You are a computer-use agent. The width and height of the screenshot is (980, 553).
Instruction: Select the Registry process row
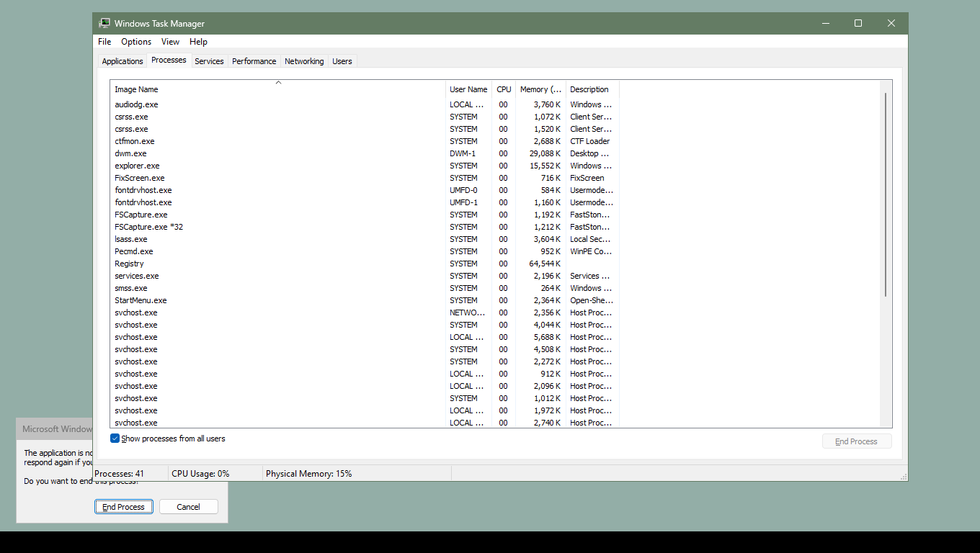365,264
